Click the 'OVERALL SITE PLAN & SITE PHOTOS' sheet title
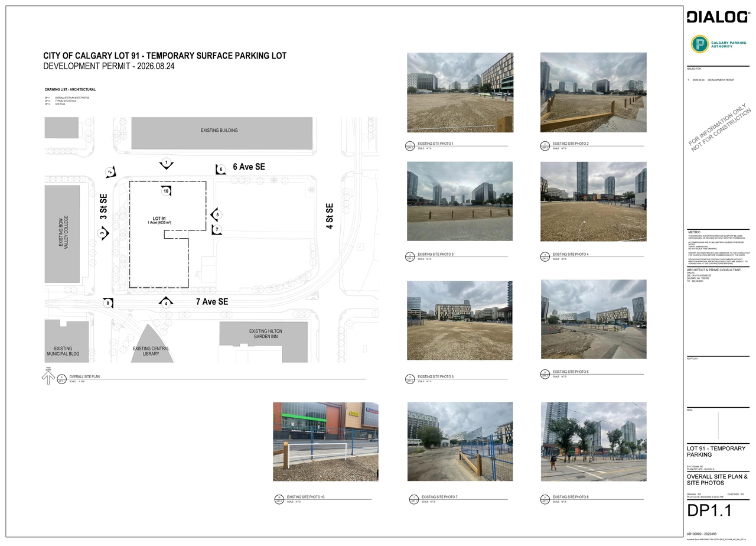 click(x=717, y=480)
